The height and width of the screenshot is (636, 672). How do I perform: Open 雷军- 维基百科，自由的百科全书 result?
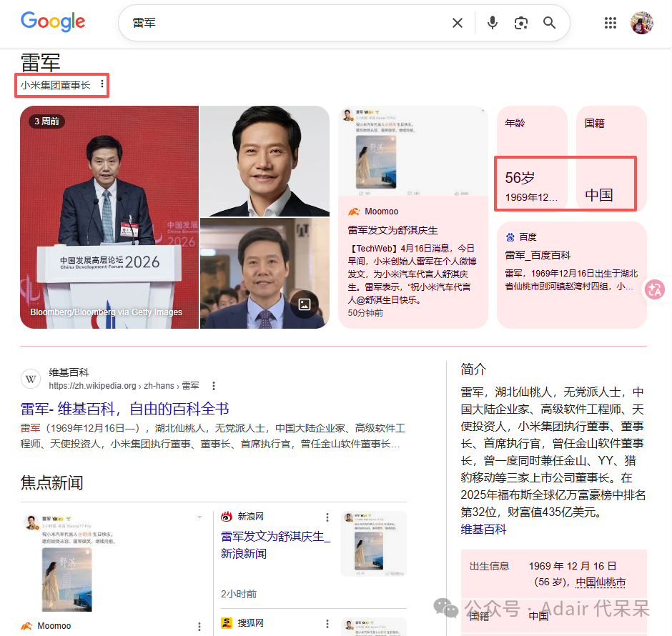(x=124, y=409)
